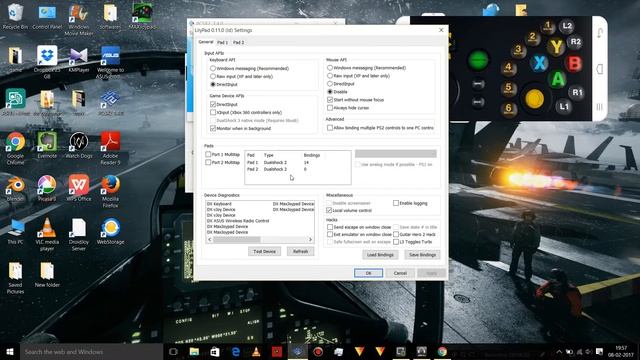Select Mouse API Windows messaging option

330,68
